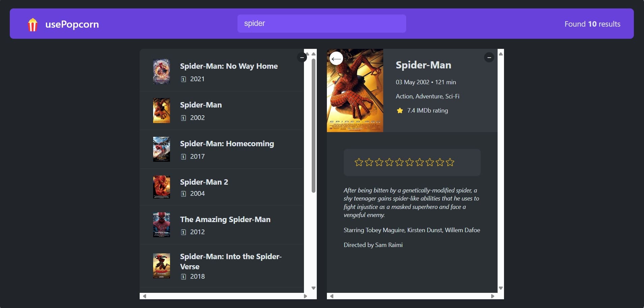Open The Amazing Spider-Man entry
This screenshot has height=308, width=644.
(222, 225)
